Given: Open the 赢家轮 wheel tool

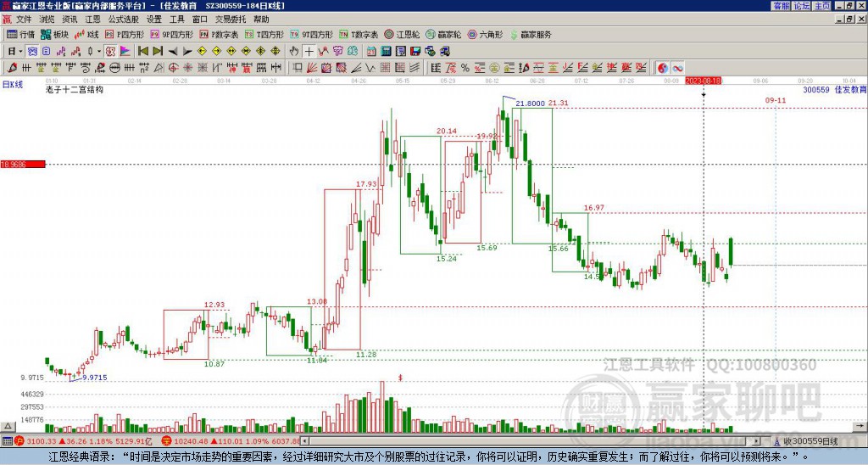Looking at the screenshot, I should point(444,34).
